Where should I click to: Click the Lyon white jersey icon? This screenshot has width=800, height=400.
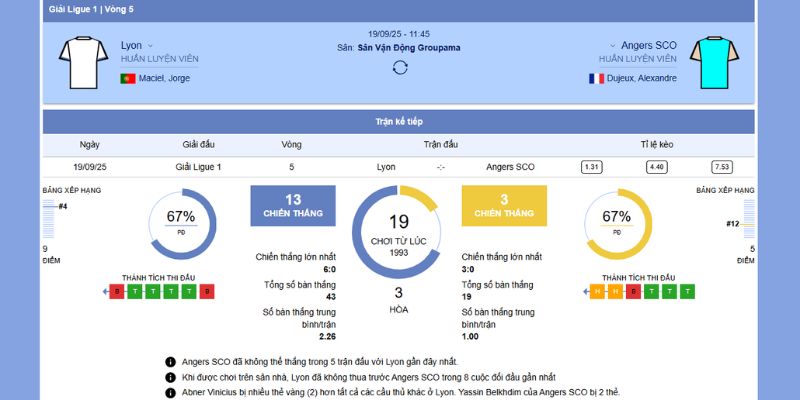(x=84, y=61)
